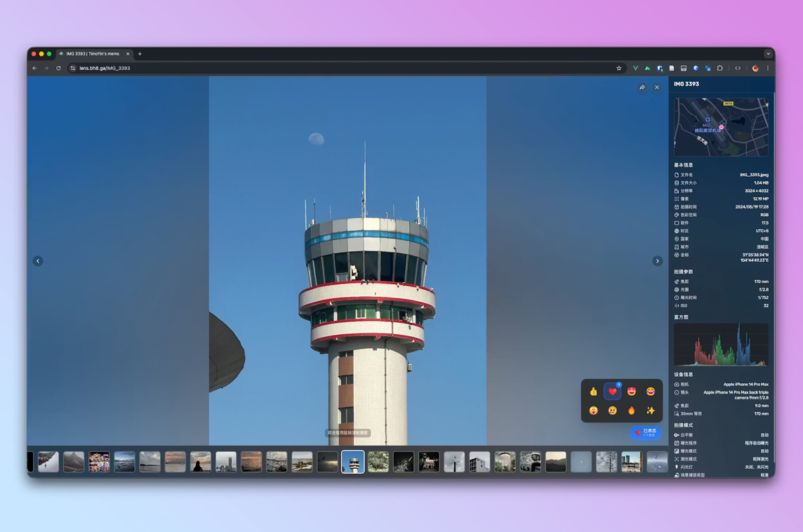The image size is (803, 532).
Task: Go to the next photo with right chevron
Action: point(658,261)
